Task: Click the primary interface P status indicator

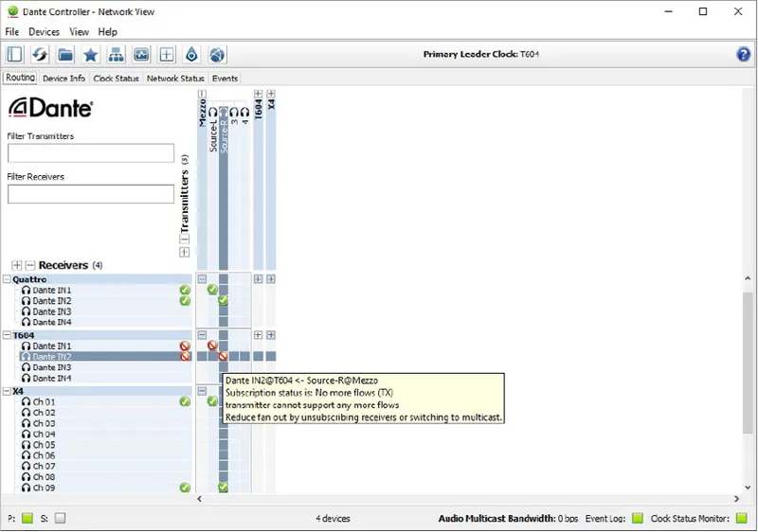Action: click(x=27, y=518)
